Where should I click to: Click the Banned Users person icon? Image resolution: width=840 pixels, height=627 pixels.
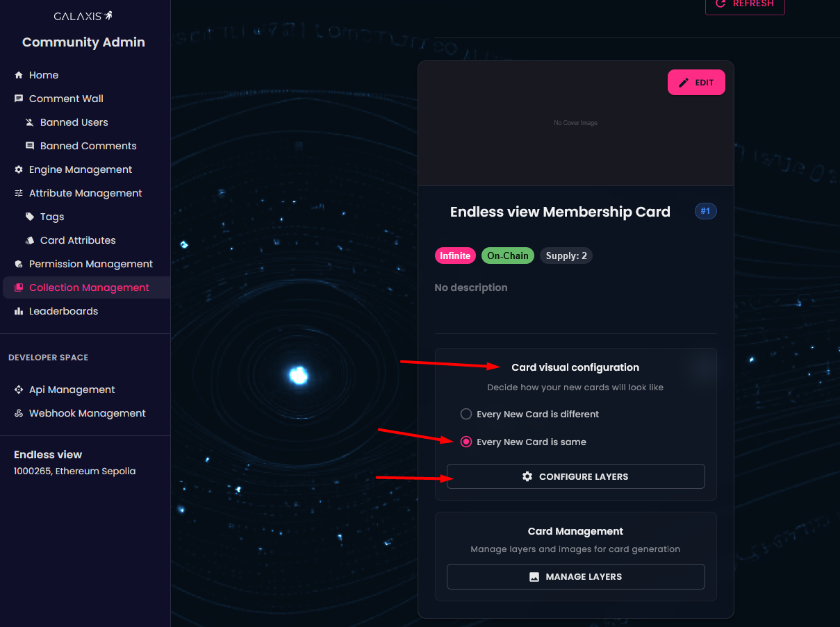30,122
